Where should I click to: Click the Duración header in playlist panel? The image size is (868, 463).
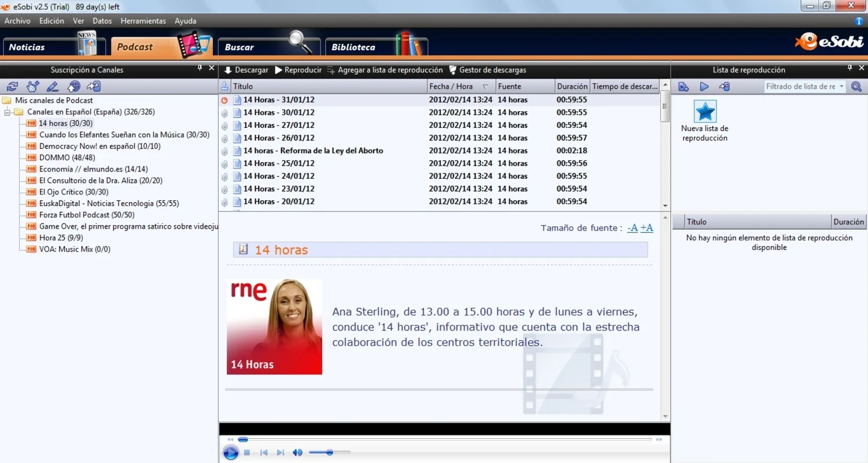849,222
